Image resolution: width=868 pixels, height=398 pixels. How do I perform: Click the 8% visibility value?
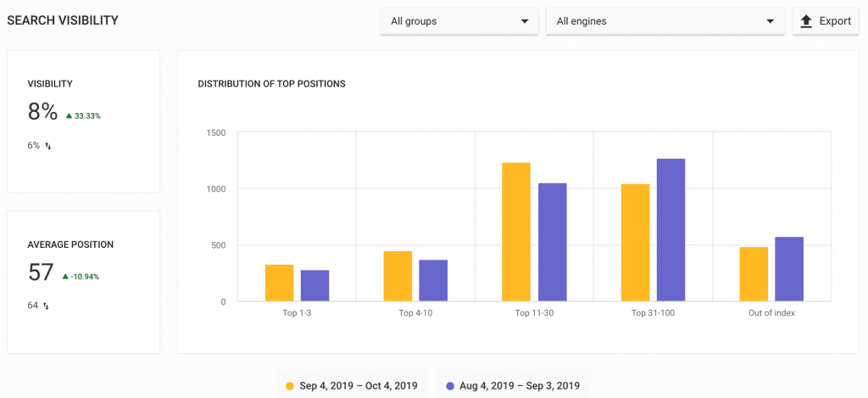pyautogui.click(x=42, y=111)
